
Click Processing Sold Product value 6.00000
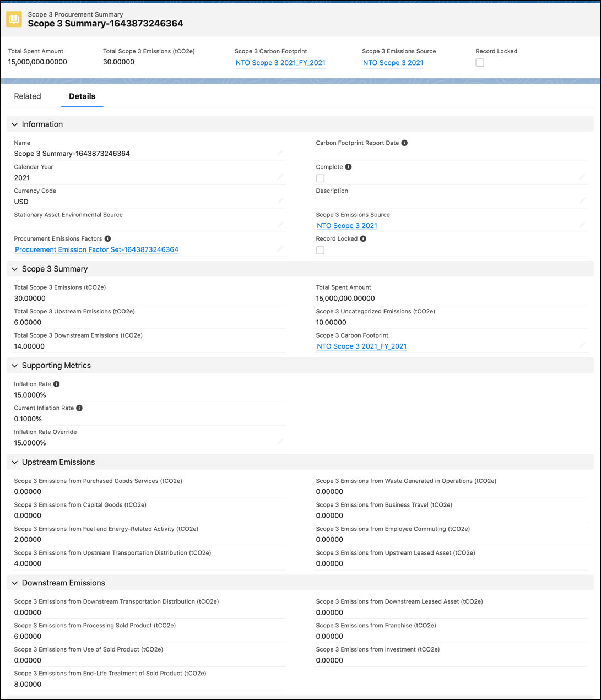[x=28, y=636]
